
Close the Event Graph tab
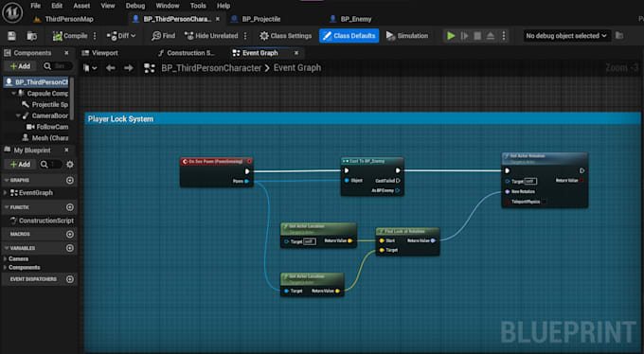[x=296, y=53]
